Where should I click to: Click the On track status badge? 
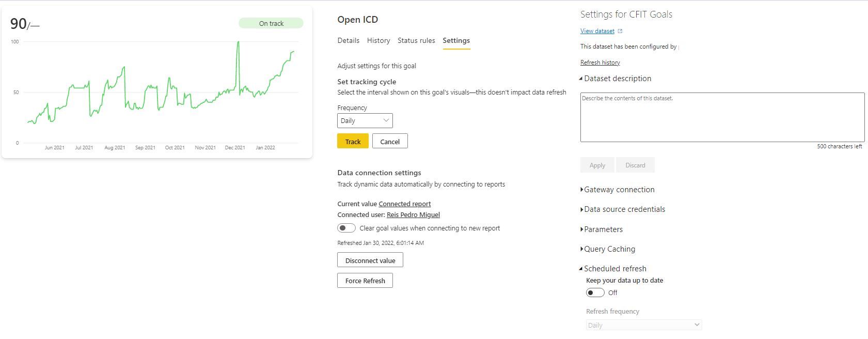point(271,23)
